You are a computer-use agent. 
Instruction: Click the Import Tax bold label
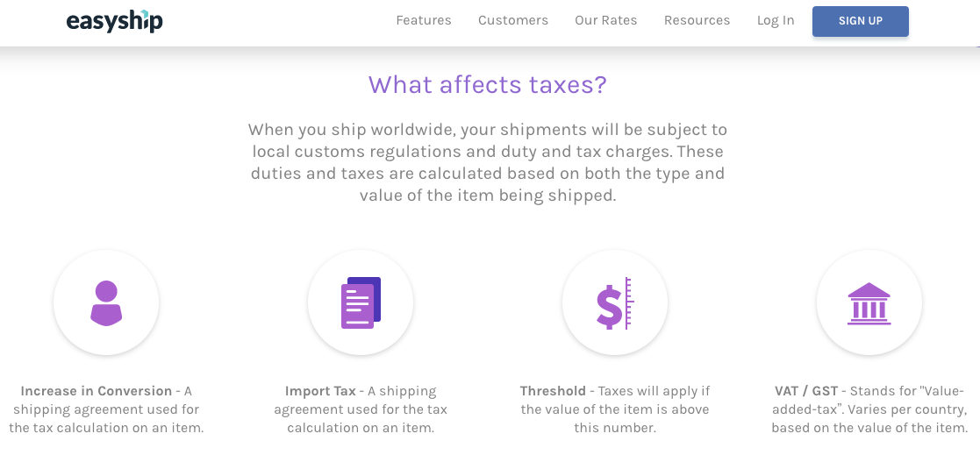[x=320, y=391]
